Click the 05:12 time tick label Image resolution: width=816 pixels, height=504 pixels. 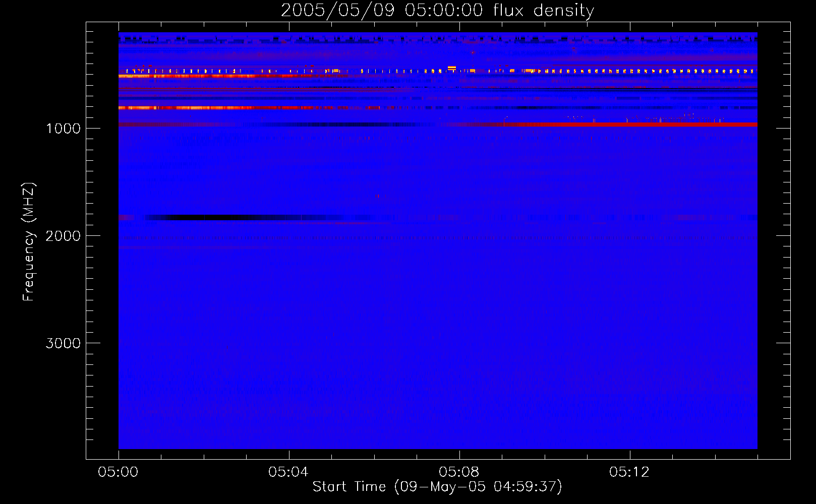(629, 472)
